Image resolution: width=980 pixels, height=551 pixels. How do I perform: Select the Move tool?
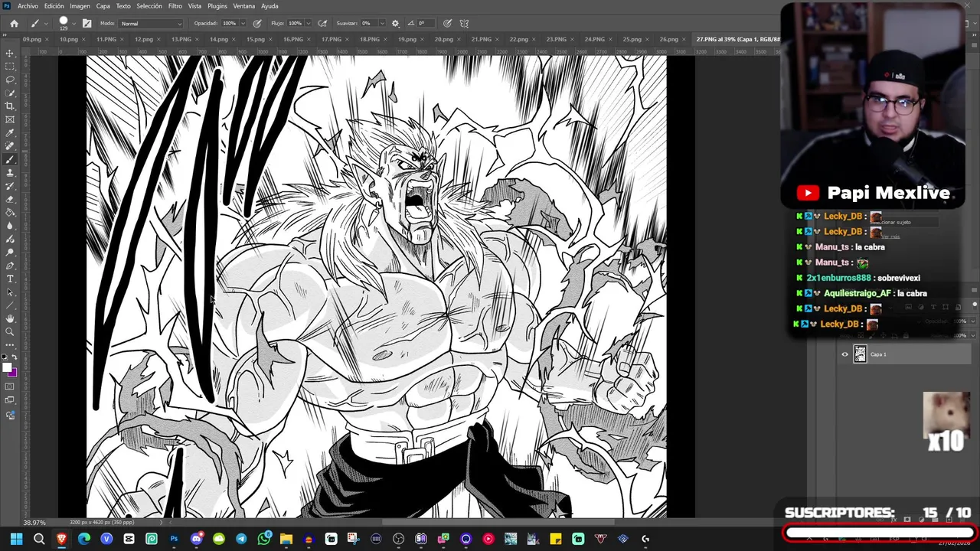coord(10,53)
